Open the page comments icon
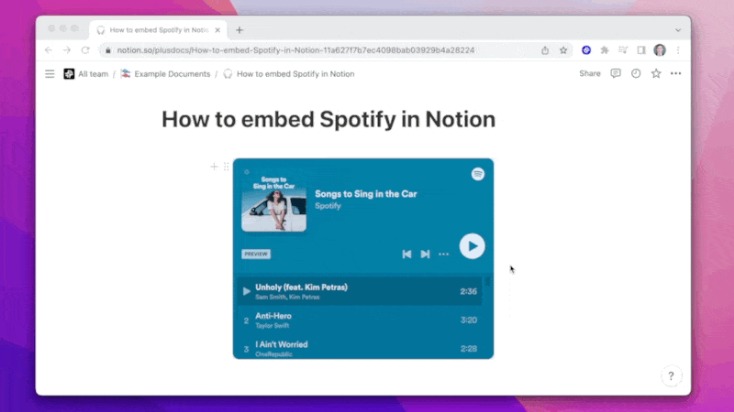Image resolution: width=734 pixels, height=412 pixels. click(x=615, y=74)
